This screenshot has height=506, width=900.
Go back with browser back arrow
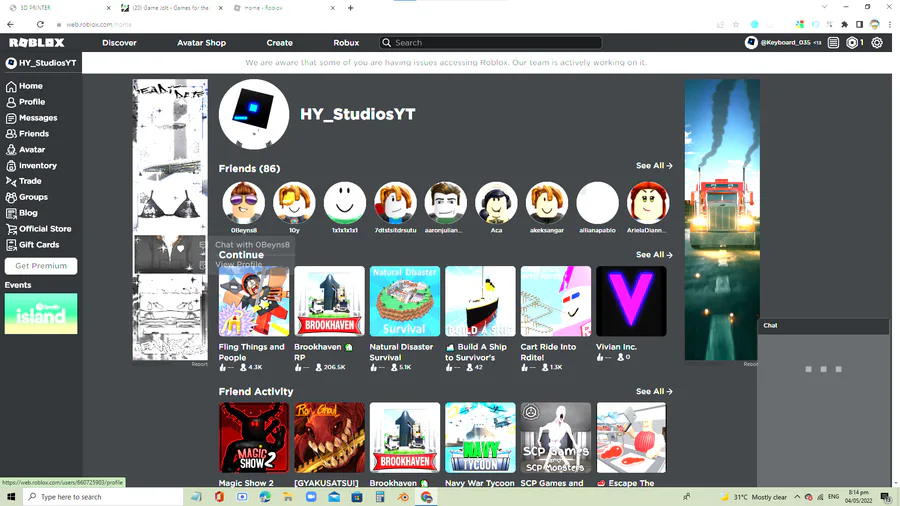click(10, 24)
